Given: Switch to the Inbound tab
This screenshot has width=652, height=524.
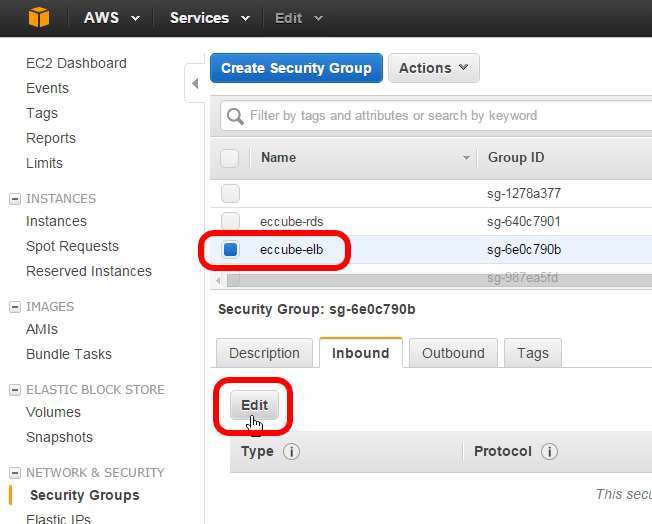Looking at the screenshot, I should tap(361, 353).
